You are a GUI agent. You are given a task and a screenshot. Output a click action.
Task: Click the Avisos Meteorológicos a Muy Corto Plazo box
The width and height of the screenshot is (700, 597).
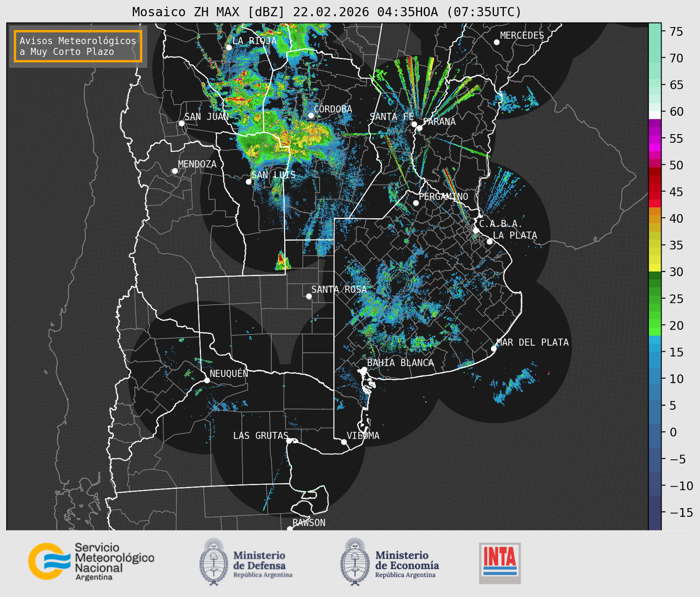(x=78, y=46)
